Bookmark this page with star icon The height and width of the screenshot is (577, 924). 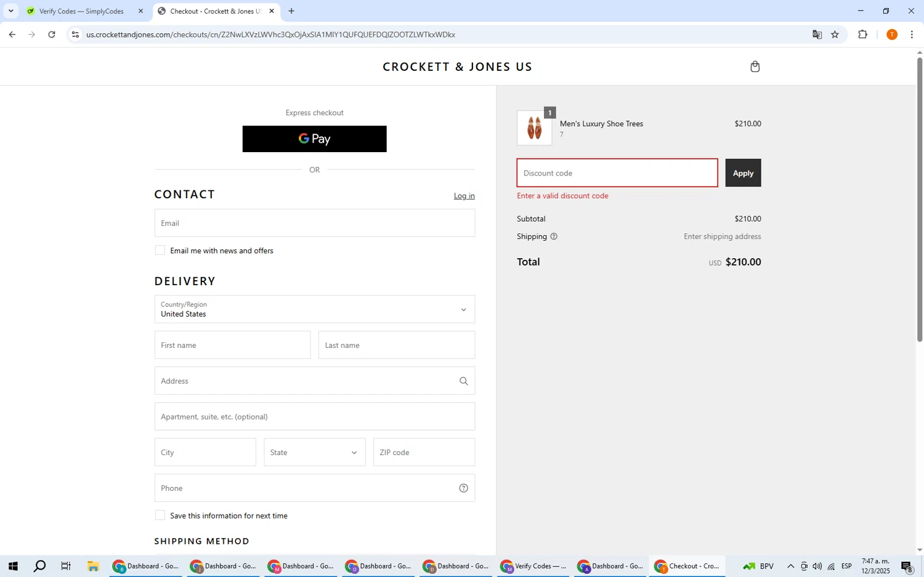coord(835,34)
